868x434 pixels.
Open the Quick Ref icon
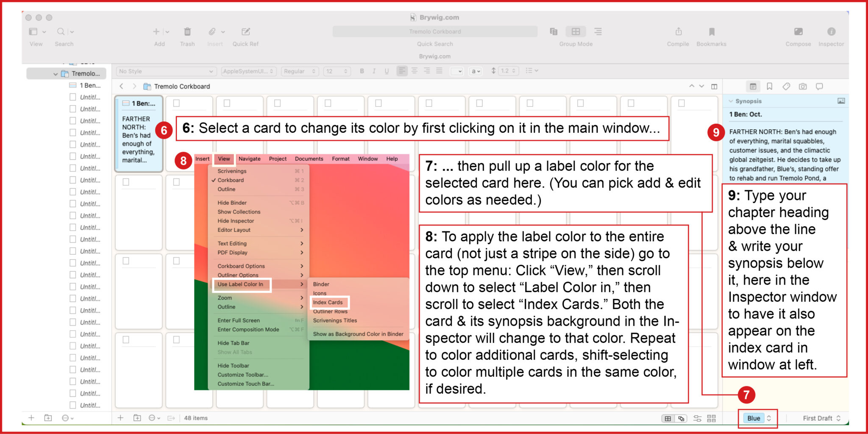pyautogui.click(x=245, y=32)
